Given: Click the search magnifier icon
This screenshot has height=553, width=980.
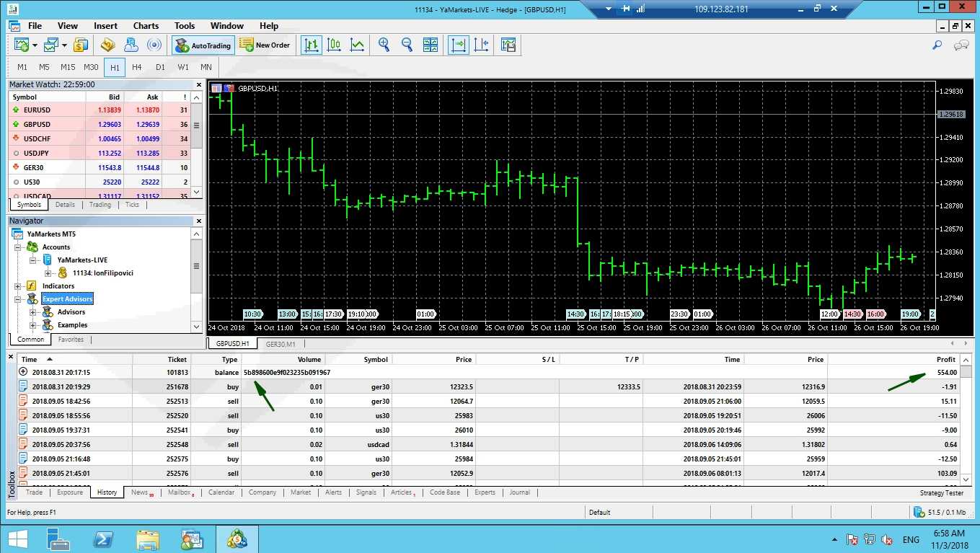Looking at the screenshot, I should pyautogui.click(x=937, y=45).
